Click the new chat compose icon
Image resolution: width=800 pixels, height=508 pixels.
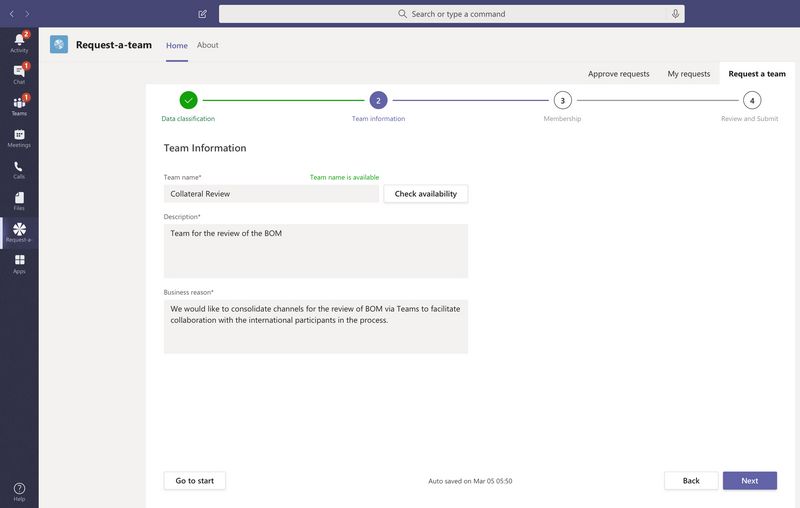click(203, 14)
